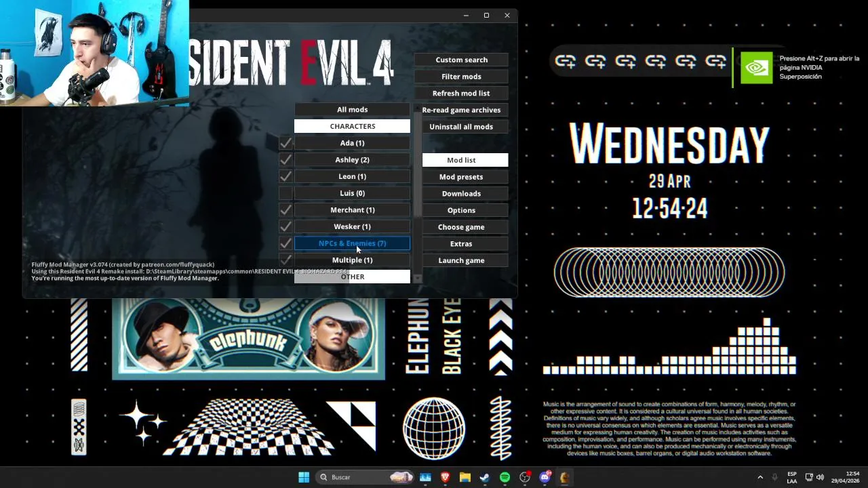Toggle the Merchant mods checkbox
The image size is (868, 488).
tap(285, 210)
